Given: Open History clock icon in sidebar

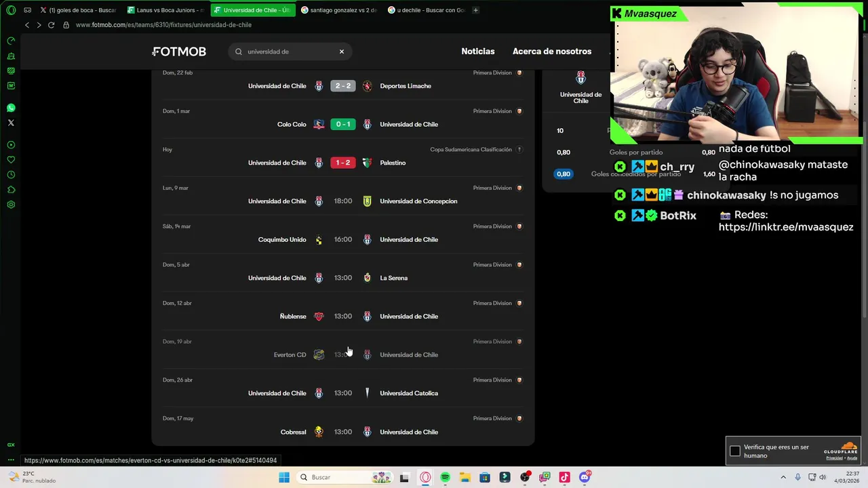Looking at the screenshot, I should coord(11,175).
